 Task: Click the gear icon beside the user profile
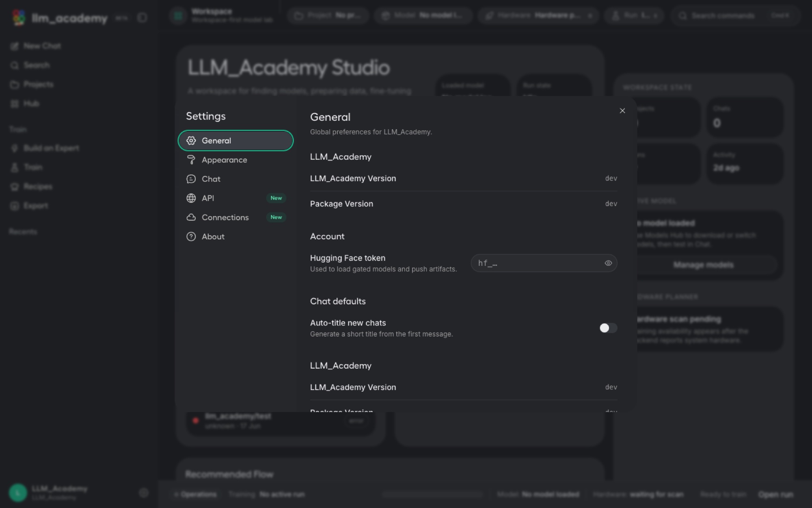(144, 493)
